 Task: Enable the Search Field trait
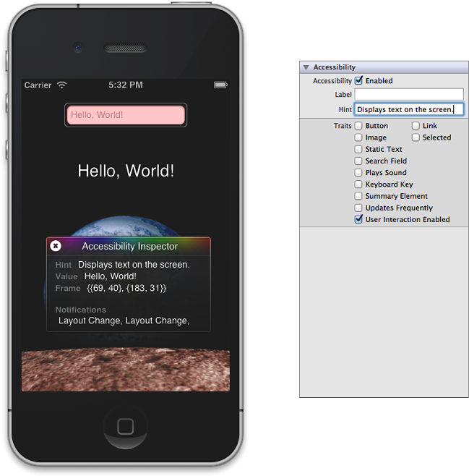[359, 161]
